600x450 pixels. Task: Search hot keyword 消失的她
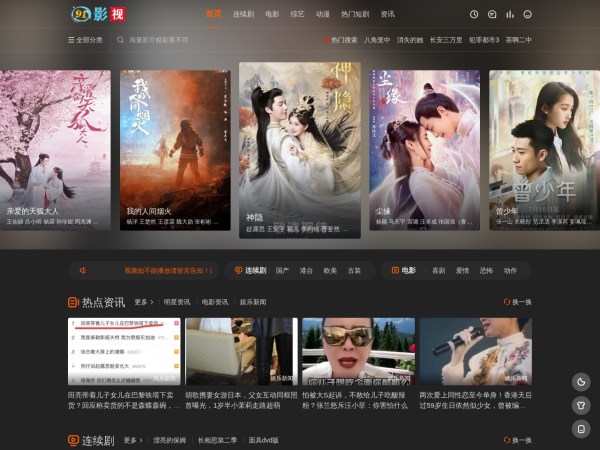tap(410, 40)
